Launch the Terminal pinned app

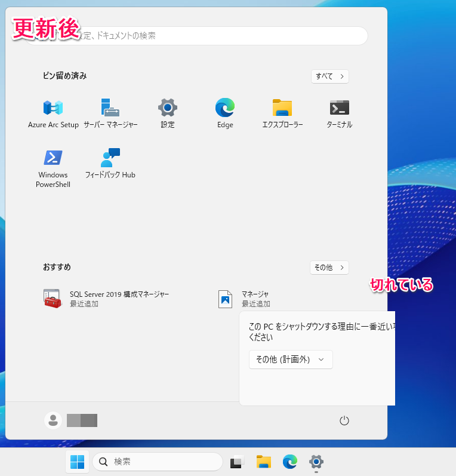click(x=339, y=113)
